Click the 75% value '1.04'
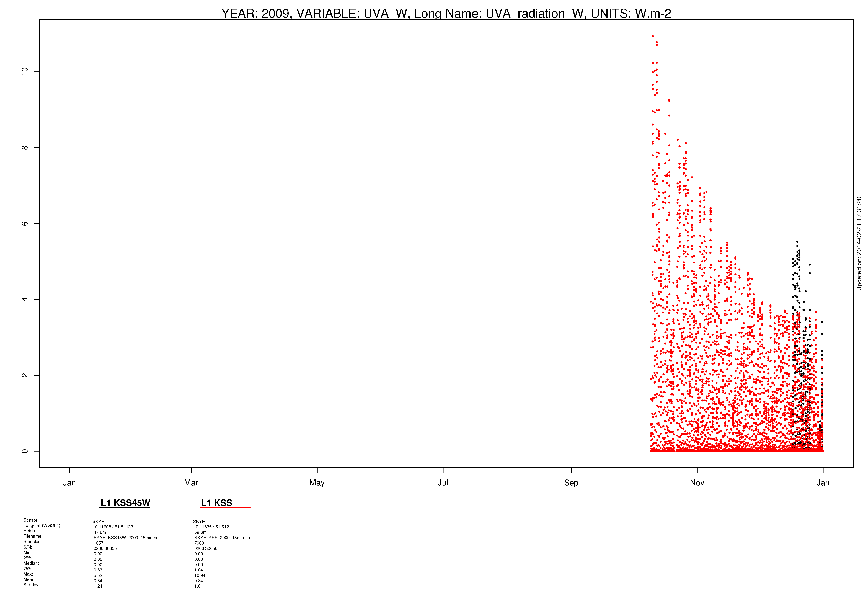 [x=198, y=570]
